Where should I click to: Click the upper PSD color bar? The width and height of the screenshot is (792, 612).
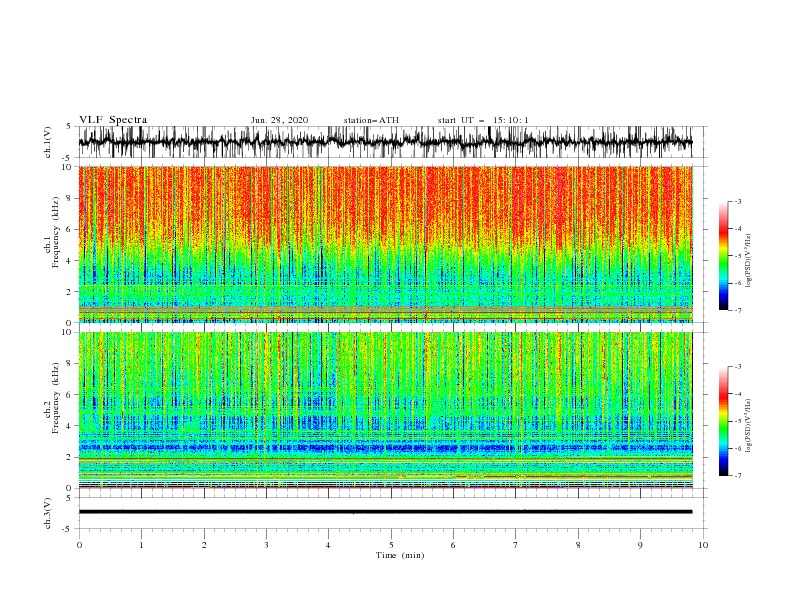point(723,256)
